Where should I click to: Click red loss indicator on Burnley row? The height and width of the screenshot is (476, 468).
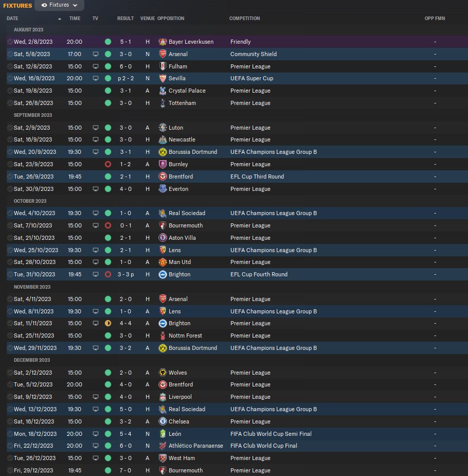[107, 164]
